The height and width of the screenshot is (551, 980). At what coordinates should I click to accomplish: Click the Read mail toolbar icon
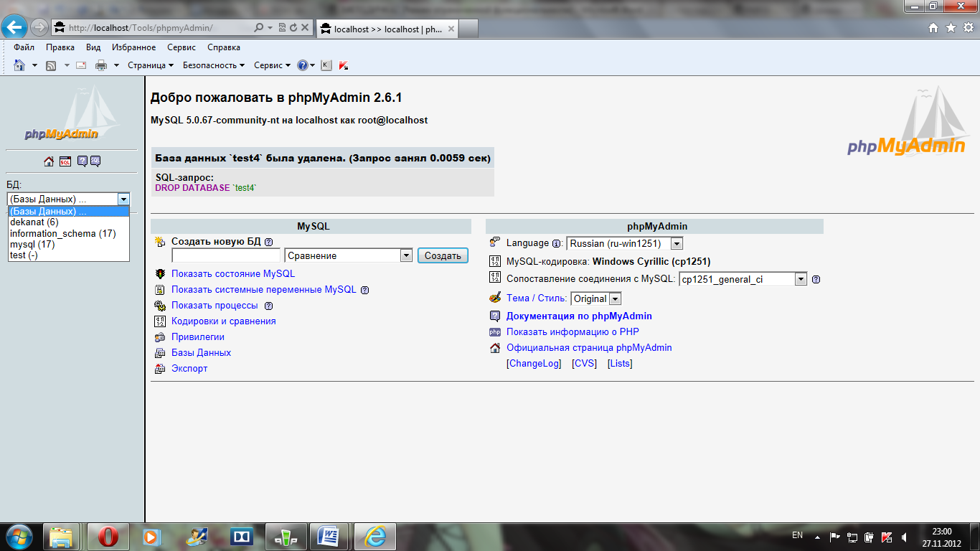click(x=81, y=65)
